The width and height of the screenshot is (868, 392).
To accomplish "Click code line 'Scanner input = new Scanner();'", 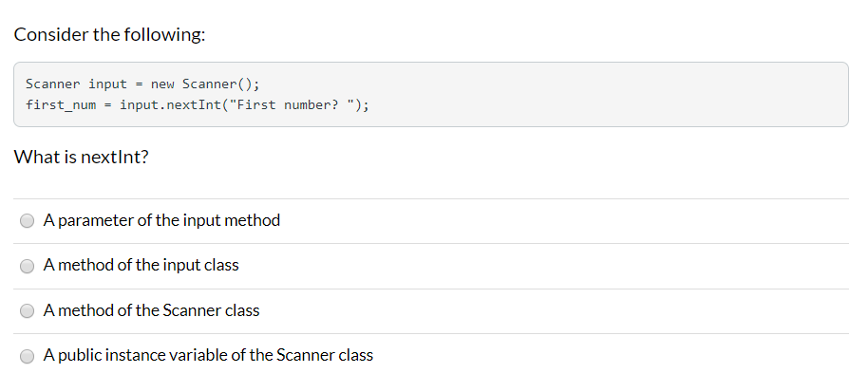I will 142,84.
